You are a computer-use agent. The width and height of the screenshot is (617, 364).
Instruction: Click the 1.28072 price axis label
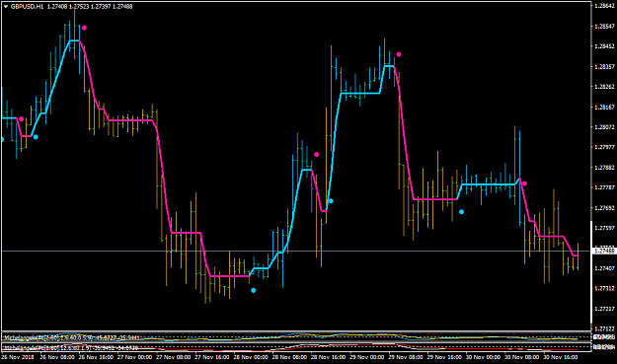(x=604, y=127)
